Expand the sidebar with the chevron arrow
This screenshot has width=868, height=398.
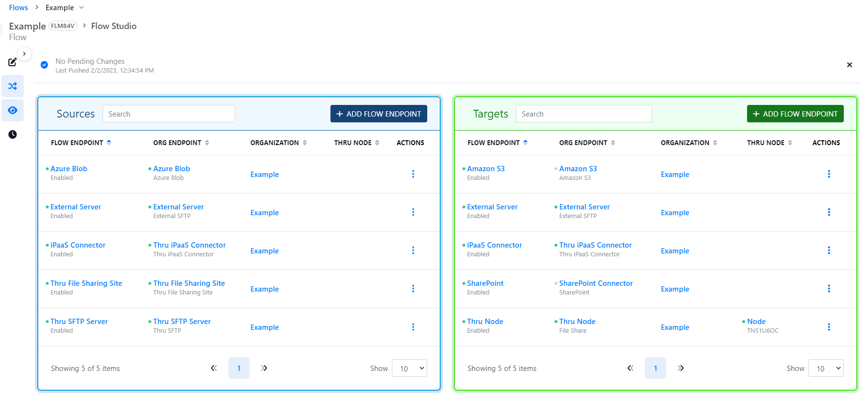(24, 54)
